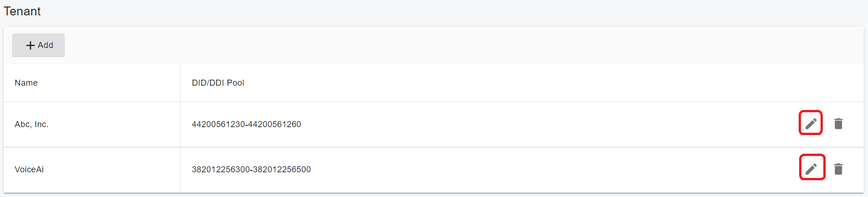Image resolution: width=868 pixels, height=197 pixels.
Task: Select the Abc, Inc. name cell
Action: pyautogui.click(x=32, y=124)
